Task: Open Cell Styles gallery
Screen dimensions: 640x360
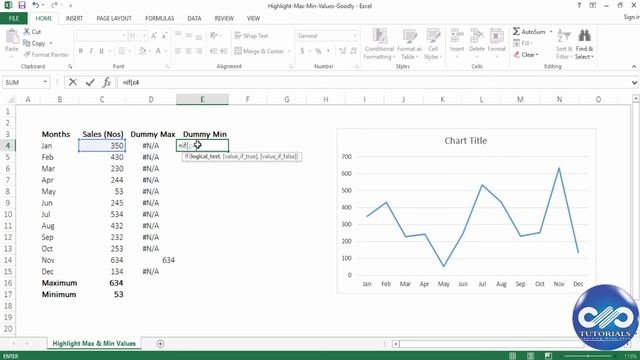Action: point(433,44)
